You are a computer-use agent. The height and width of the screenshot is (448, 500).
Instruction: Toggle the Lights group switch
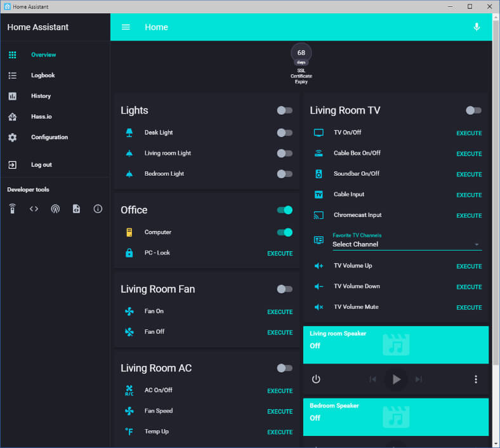tap(284, 110)
